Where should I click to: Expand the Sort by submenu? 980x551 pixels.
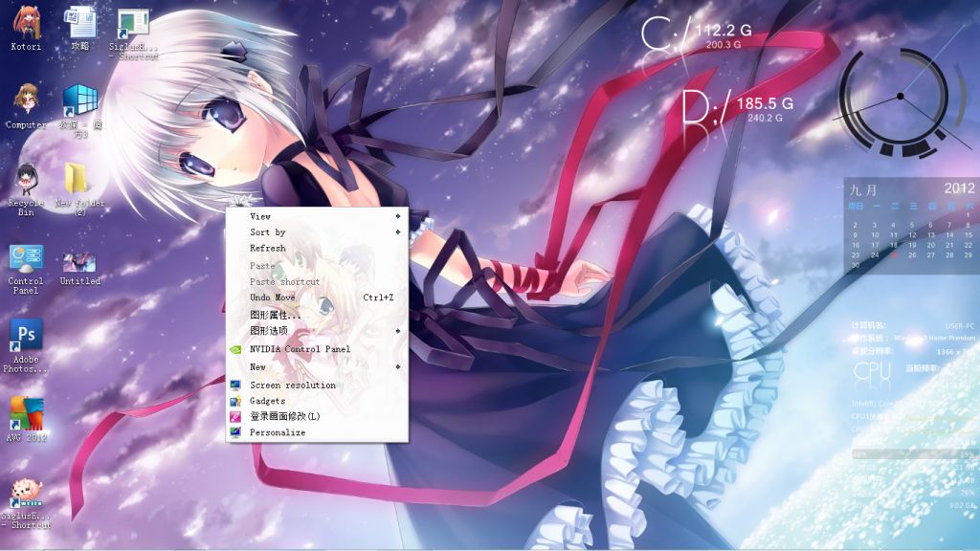pos(397,232)
